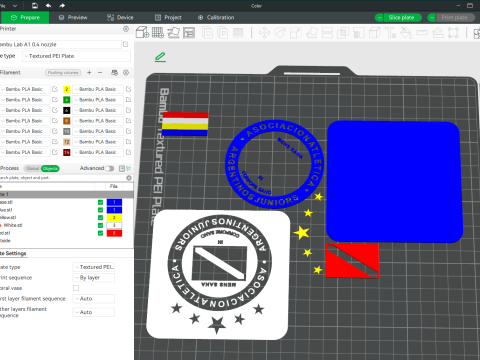Click green pencil plate name icon
This screenshot has height=360, width=480.
tap(160, 57)
